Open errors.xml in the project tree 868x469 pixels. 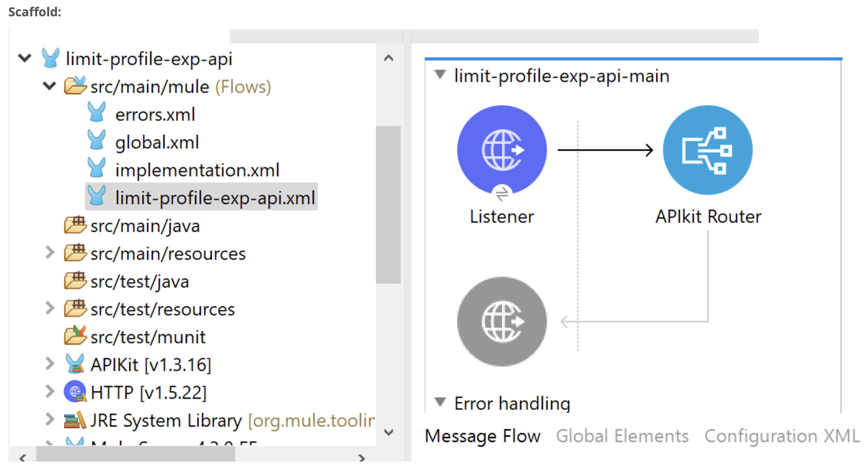pos(155,115)
